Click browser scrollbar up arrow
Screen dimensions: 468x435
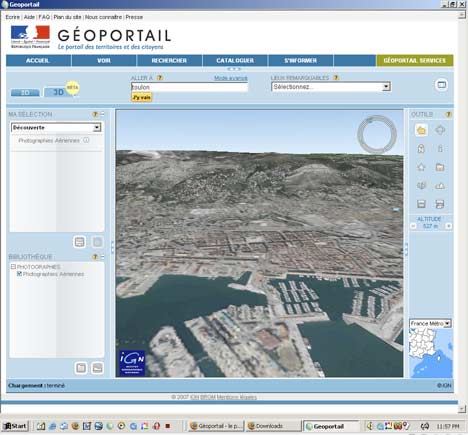coord(462,15)
